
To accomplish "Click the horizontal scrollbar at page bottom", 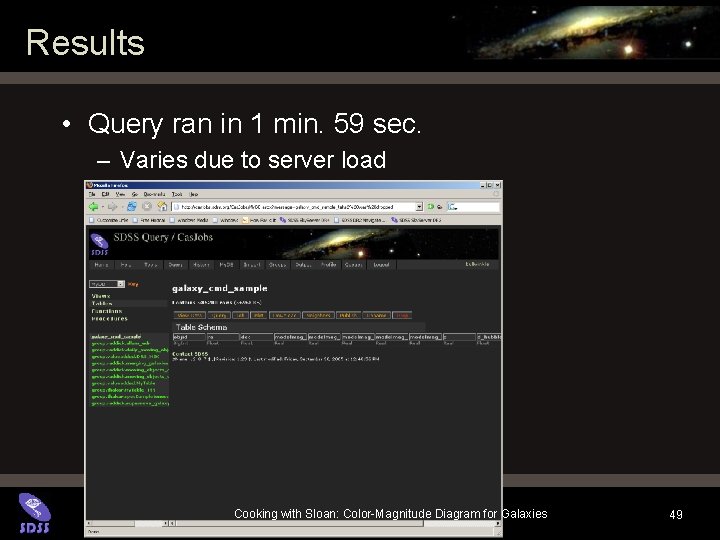I will tap(336, 523).
